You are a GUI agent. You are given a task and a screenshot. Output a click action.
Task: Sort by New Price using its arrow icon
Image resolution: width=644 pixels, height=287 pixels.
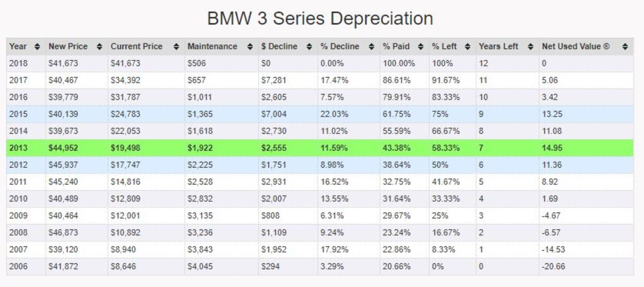click(x=99, y=47)
